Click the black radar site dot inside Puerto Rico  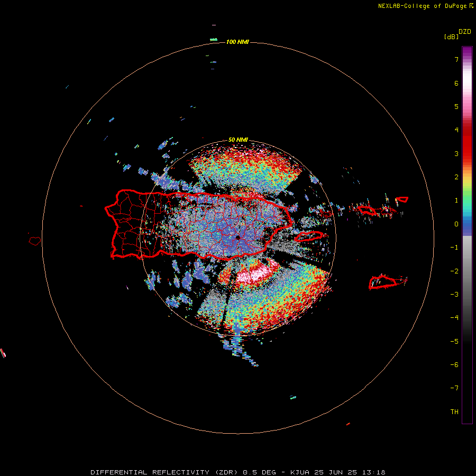tap(237, 237)
